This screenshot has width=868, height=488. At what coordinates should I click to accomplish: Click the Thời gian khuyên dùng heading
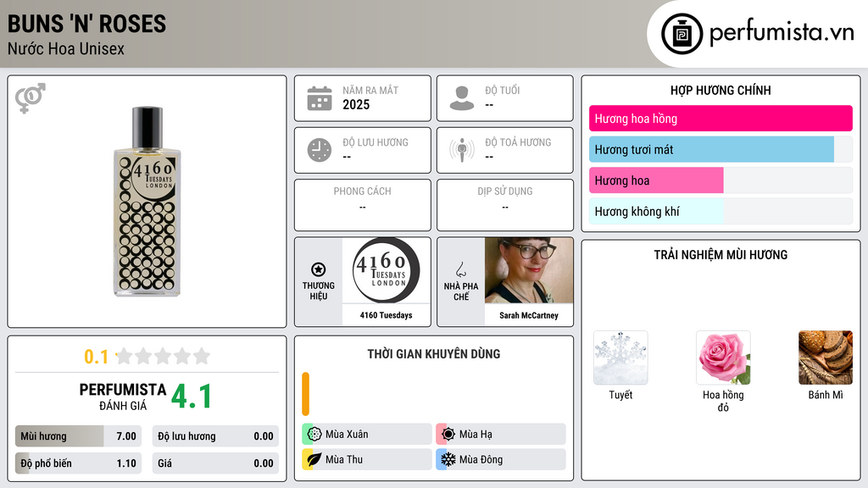434,354
